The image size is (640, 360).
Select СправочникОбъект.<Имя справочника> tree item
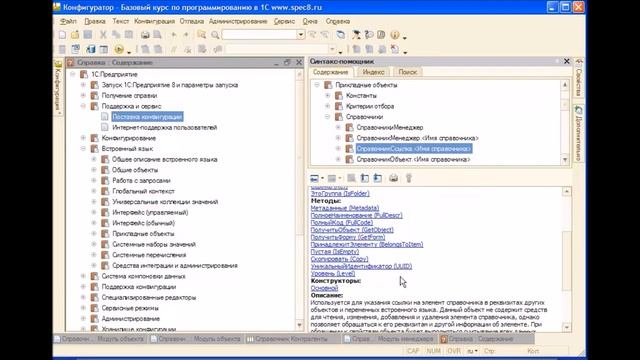[x=413, y=159]
